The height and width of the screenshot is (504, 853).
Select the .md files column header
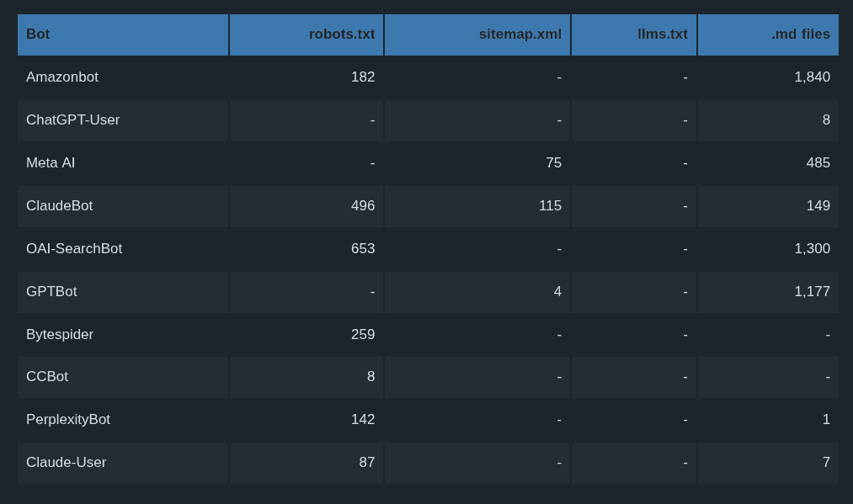(x=800, y=34)
